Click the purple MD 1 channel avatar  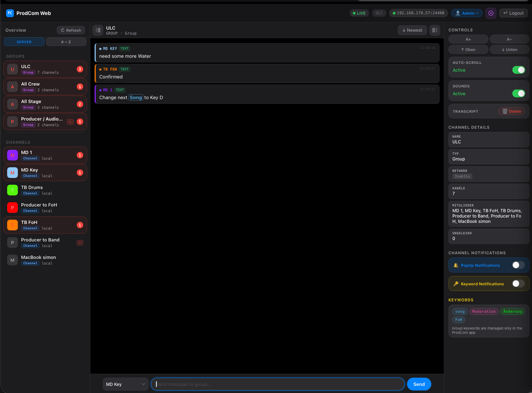pyautogui.click(x=12, y=155)
